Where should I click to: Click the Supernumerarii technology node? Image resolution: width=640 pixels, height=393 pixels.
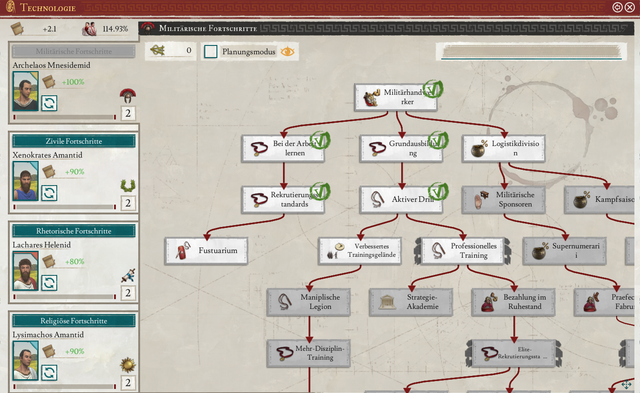tap(565, 251)
